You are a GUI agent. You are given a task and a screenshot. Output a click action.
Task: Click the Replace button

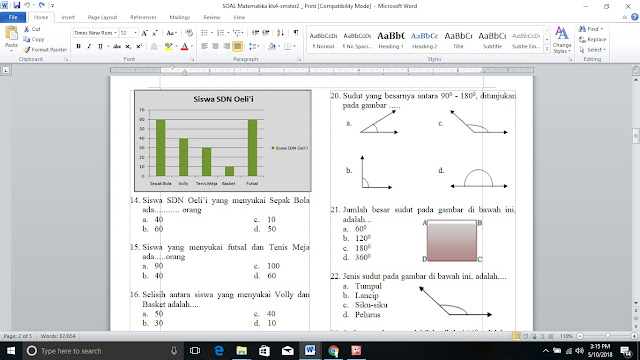(592, 39)
